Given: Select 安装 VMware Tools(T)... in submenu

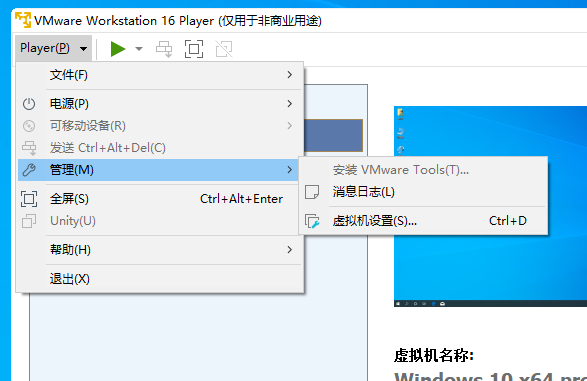Looking at the screenshot, I should click(423, 170).
